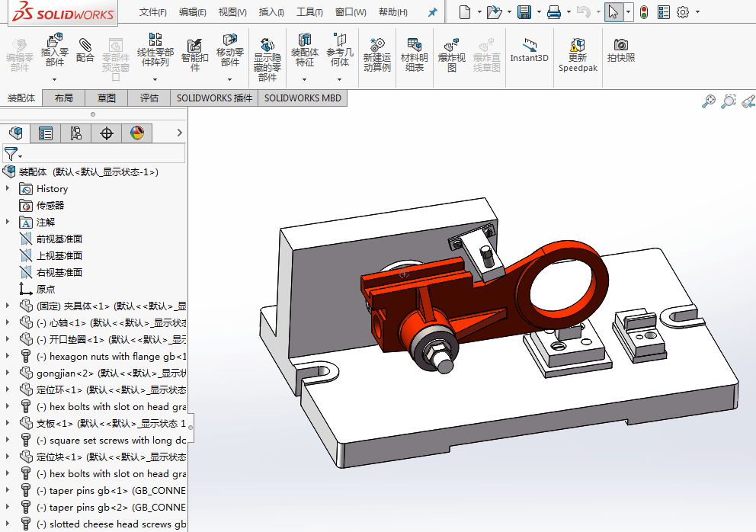756x532 pixels.
Task: Open Bill of Materials (材料明细表)
Action: pos(414,55)
